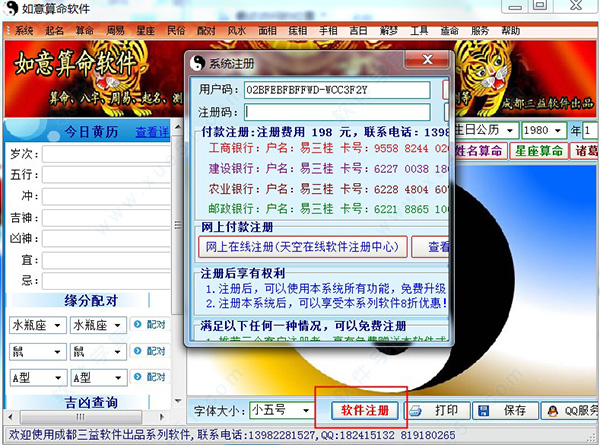600x445 pixels.
Task: Click the 星座算命 button
Action: pyautogui.click(x=539, y=151)
